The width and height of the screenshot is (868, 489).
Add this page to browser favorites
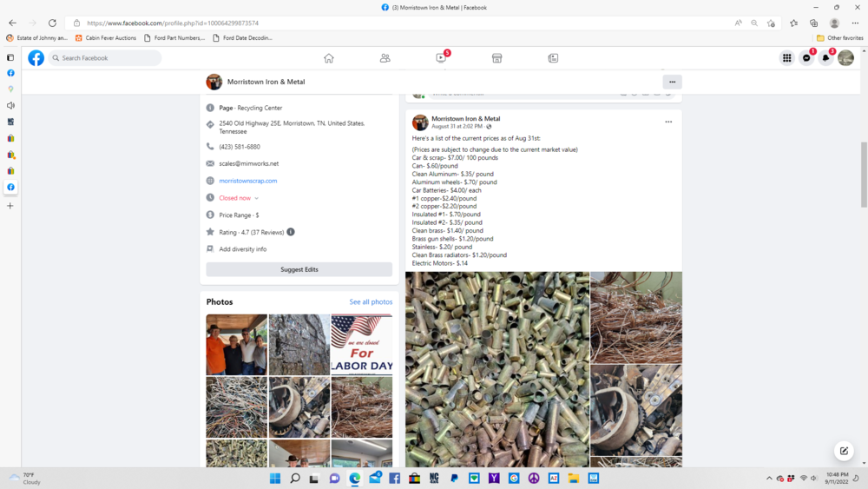[x=771, y=23]
